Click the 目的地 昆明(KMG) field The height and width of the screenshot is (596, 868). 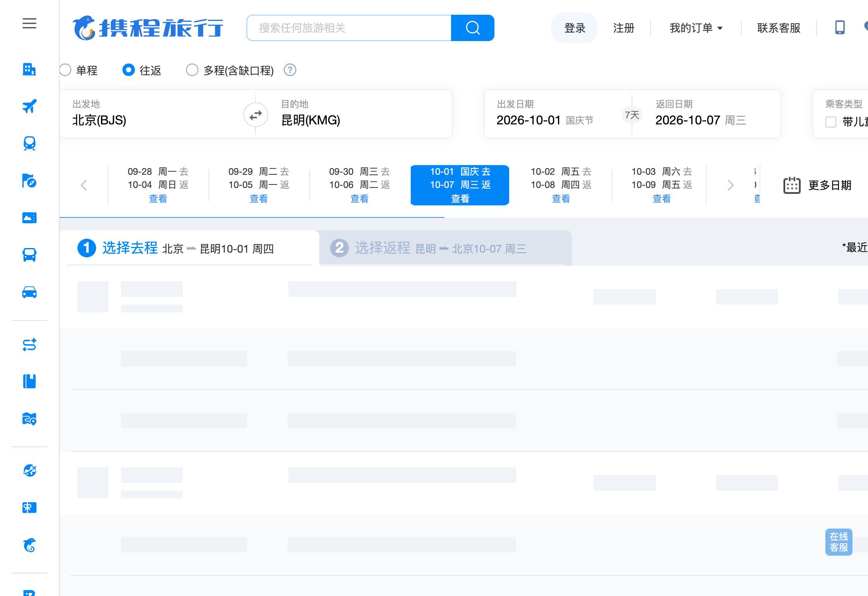354,114
